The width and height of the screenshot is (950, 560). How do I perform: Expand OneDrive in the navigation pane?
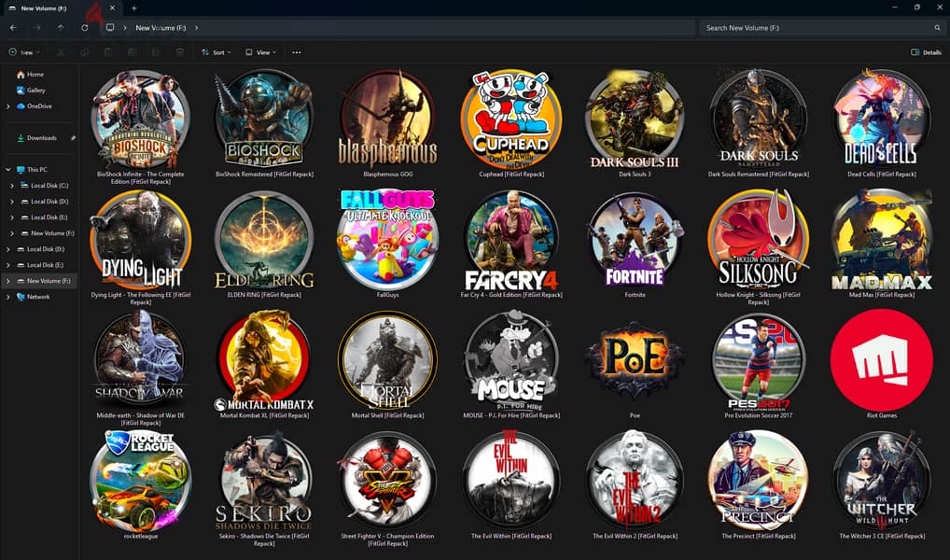7,106
